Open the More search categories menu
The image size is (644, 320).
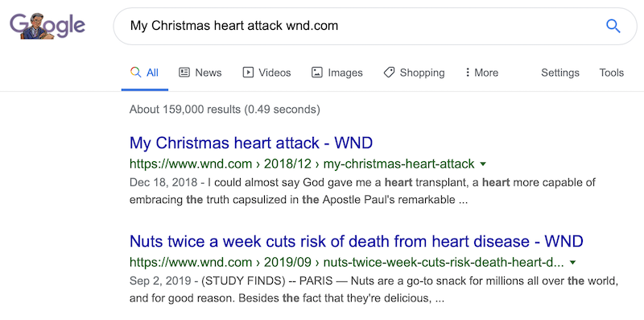[x=481, y=73]
